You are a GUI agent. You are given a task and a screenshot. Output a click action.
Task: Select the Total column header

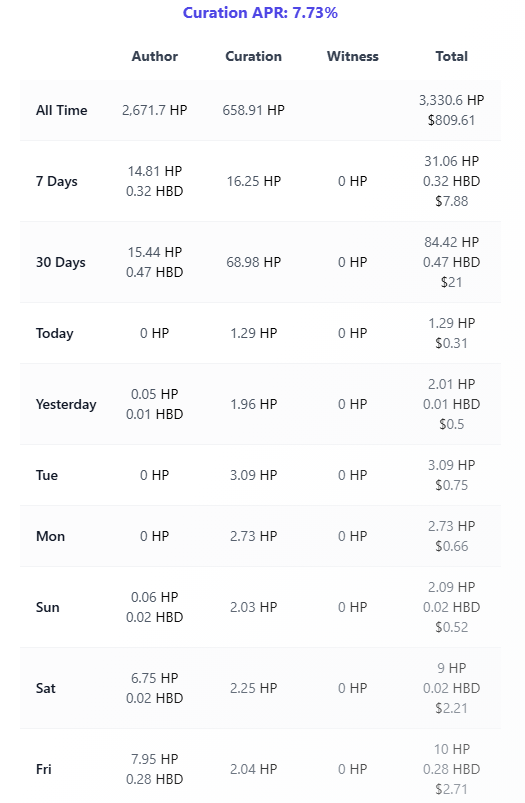click(451, 56)
